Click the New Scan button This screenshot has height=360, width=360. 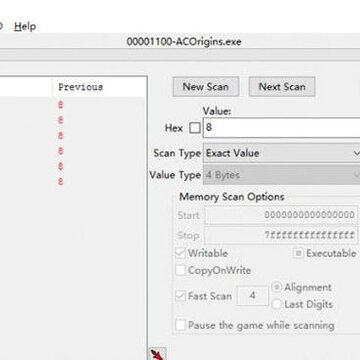206,87
